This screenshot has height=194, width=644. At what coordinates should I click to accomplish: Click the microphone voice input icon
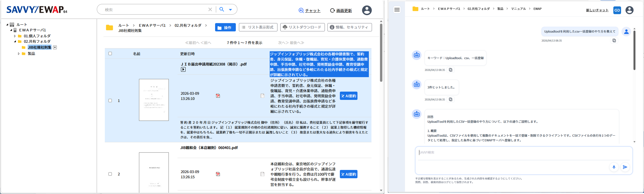614,167
